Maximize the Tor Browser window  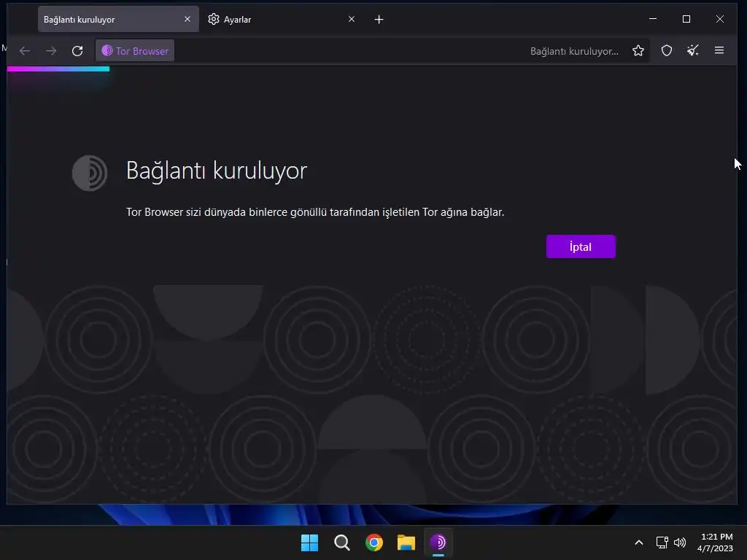coord(686,19)
